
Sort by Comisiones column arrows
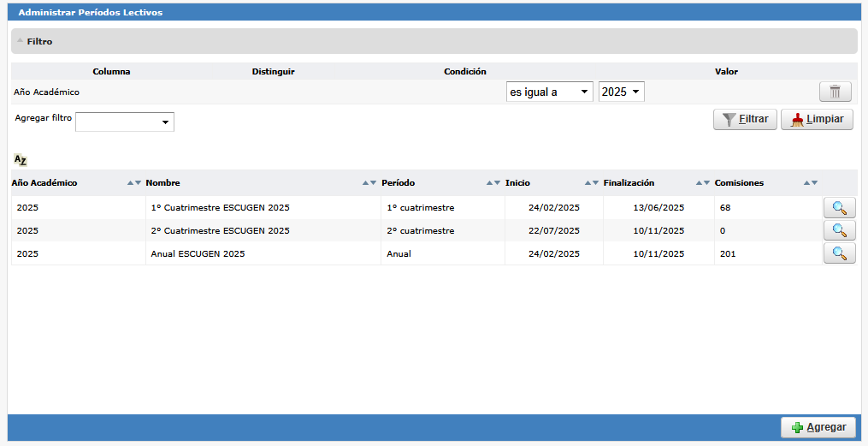tap(811, 183)
